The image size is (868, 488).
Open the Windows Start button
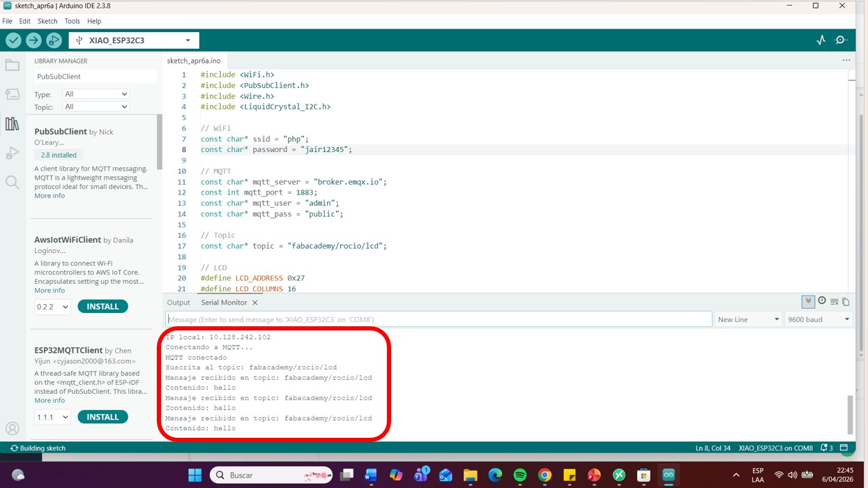click(195, 475)
